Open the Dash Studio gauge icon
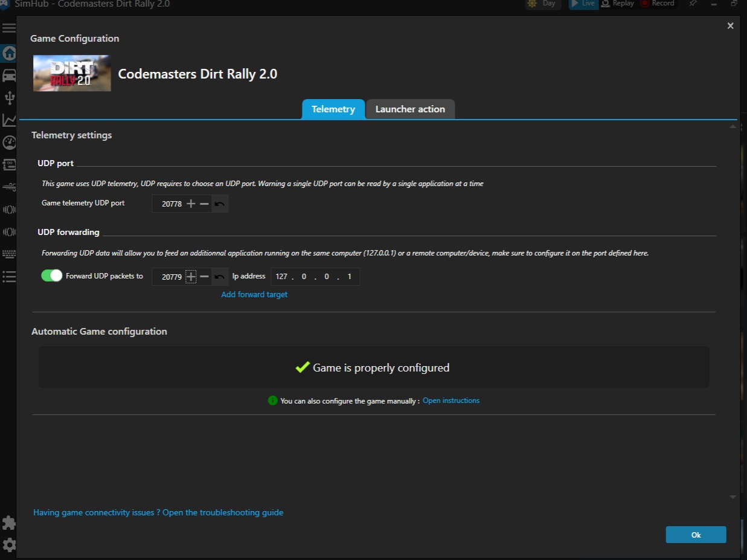Image resolution: width=747 pixels, height=560 pixels. [8, 143]
